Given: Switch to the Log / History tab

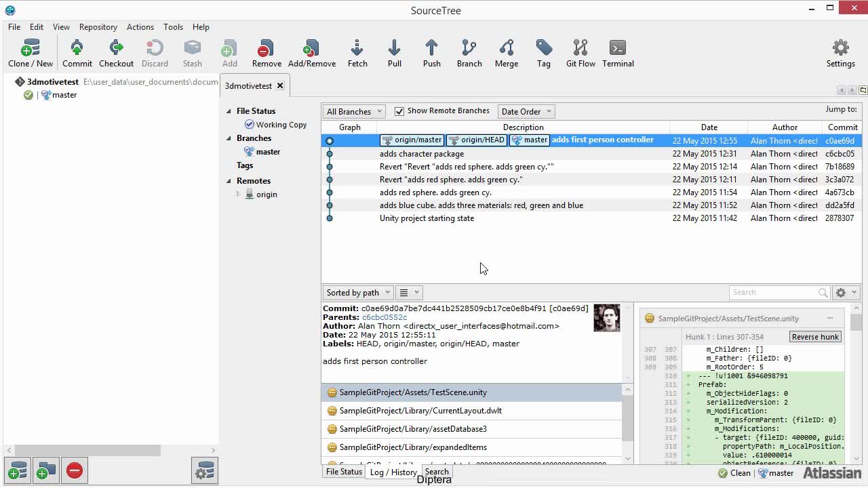Looking at the screenshot, I should point(393,472).
